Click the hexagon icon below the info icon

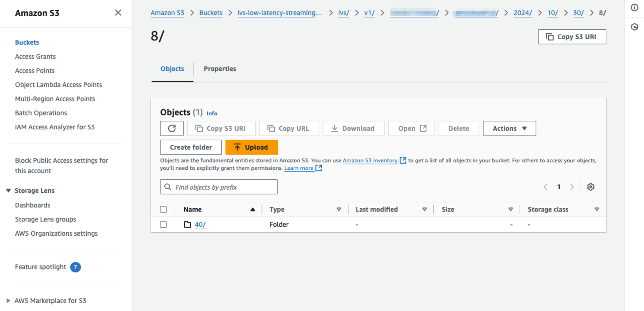[x=634, y=27]
